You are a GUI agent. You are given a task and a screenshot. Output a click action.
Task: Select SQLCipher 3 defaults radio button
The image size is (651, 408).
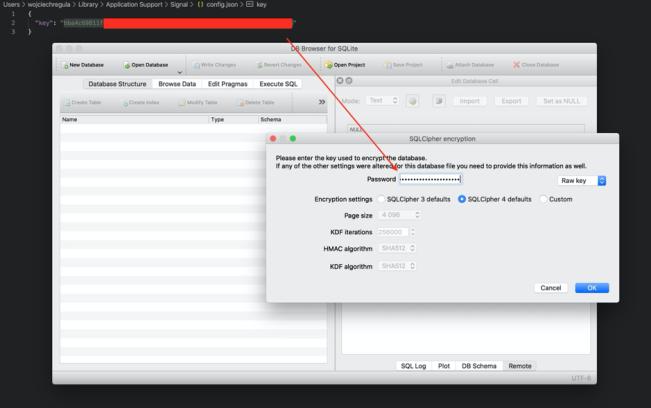click(x=381, y=199)
